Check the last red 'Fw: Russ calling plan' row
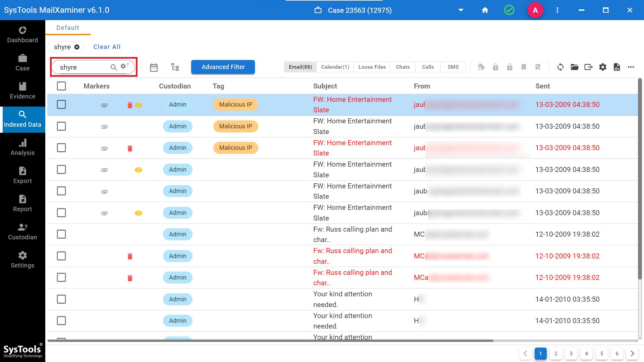This screenshot has height=362, width=644. coord(61,278)
